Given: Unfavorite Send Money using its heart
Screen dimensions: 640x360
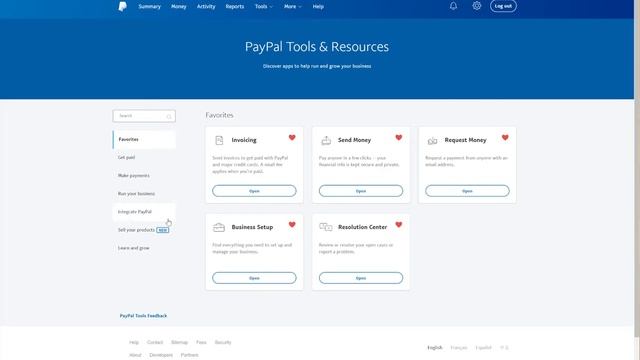Looking at the screenshot, I should pos(399,138).
